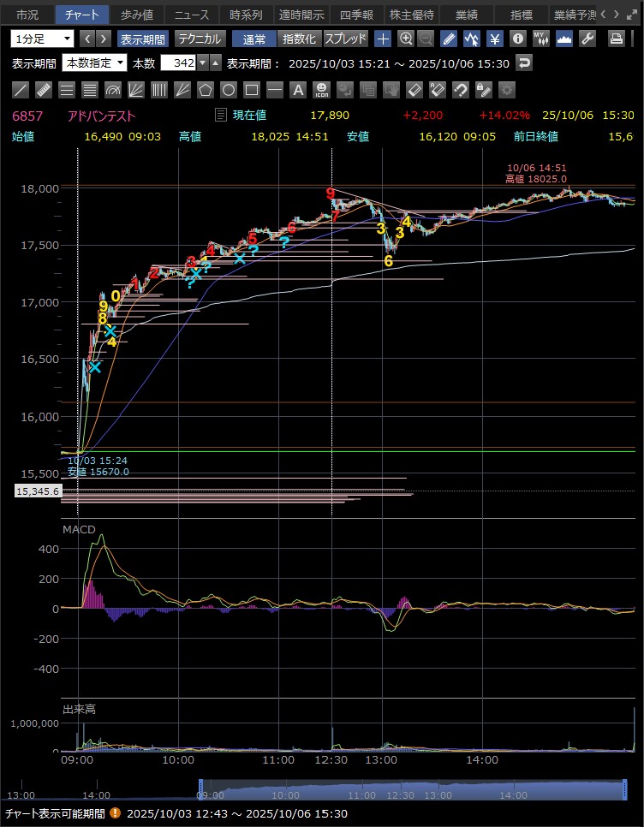Expand the bar count dropdown arrow
This screenshot has width=644, height=827.
point(202,62)
